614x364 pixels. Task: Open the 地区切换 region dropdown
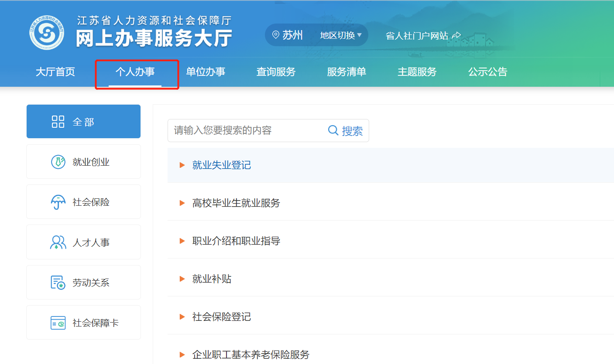point(341,35)
